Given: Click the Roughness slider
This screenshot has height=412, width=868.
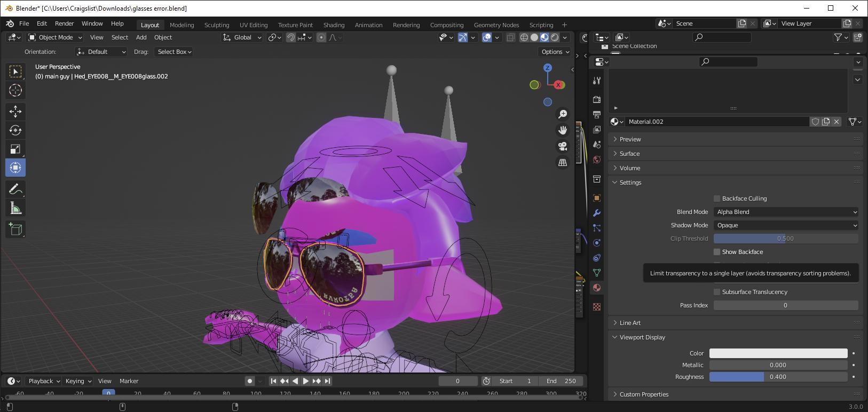Looking at the screenshot, I should pyautogui.click(x=778, y=377).
